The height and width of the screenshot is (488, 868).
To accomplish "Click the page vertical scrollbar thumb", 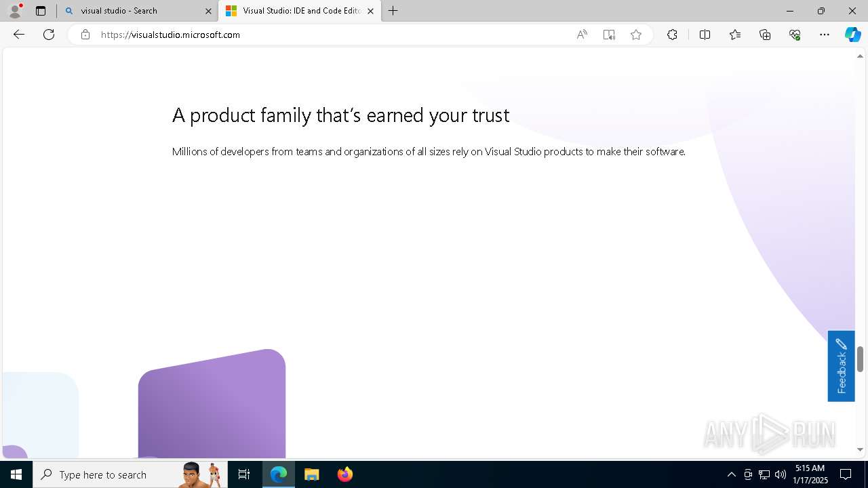I will click(x=860, y=359).
